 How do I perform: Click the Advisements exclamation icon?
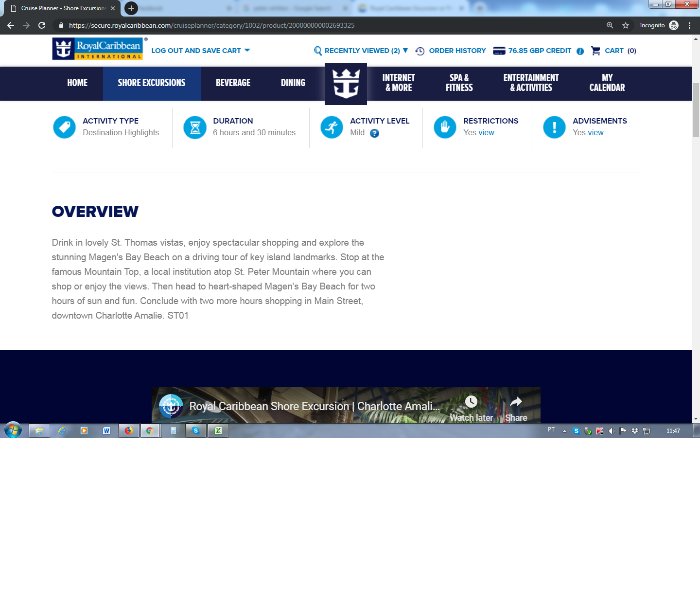pyautogui.click(x=554, y=127)
